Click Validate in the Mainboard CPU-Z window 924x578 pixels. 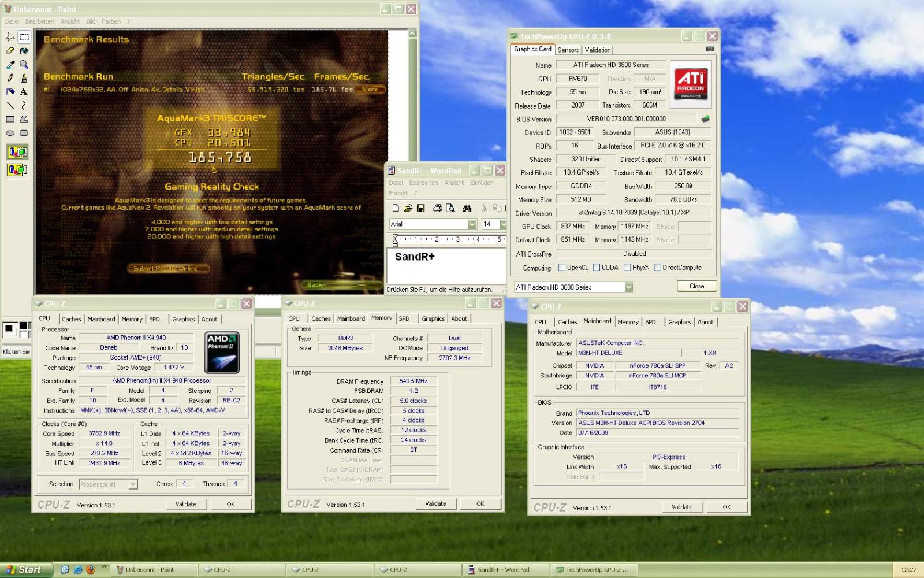[x=682, y=507]
